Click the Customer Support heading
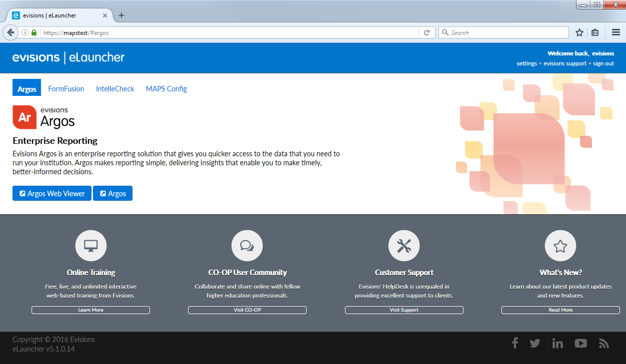626x364 pixels. 404,272
